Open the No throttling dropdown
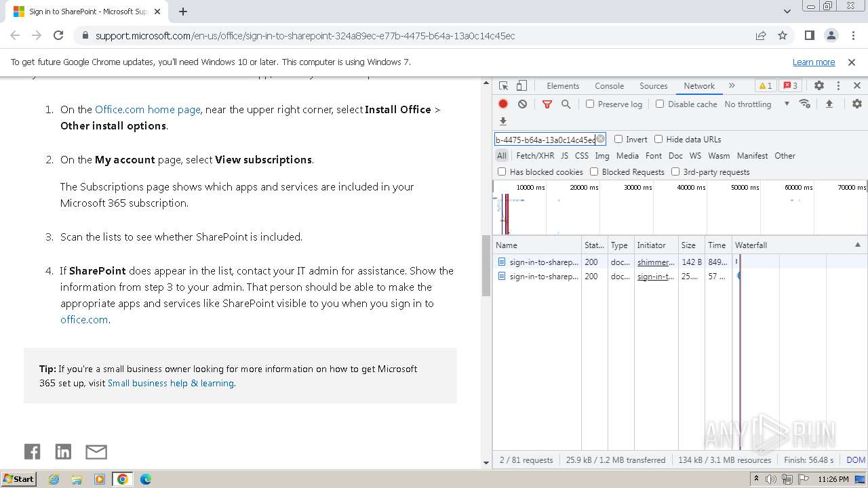The image size is (868, 488). (757, 104)
